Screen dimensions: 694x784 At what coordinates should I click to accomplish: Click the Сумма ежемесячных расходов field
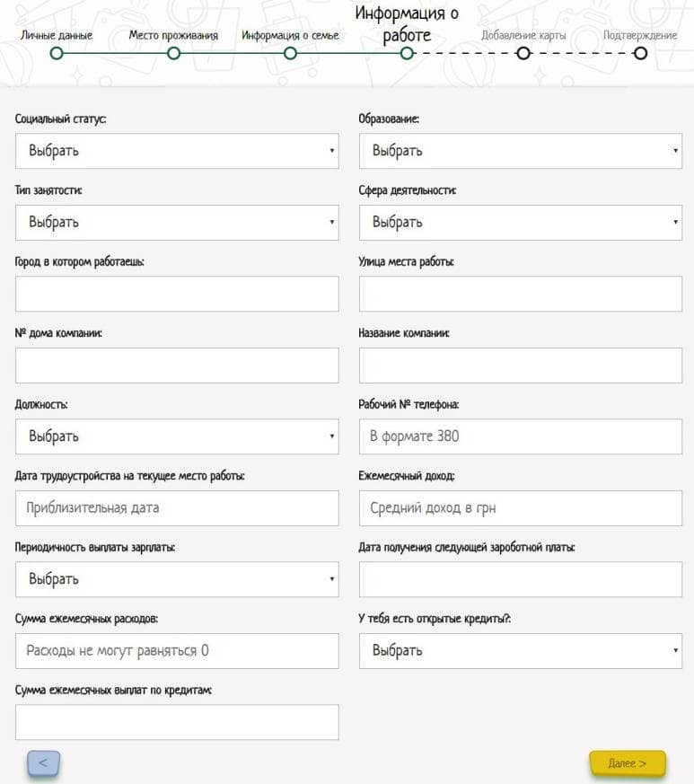177,650
